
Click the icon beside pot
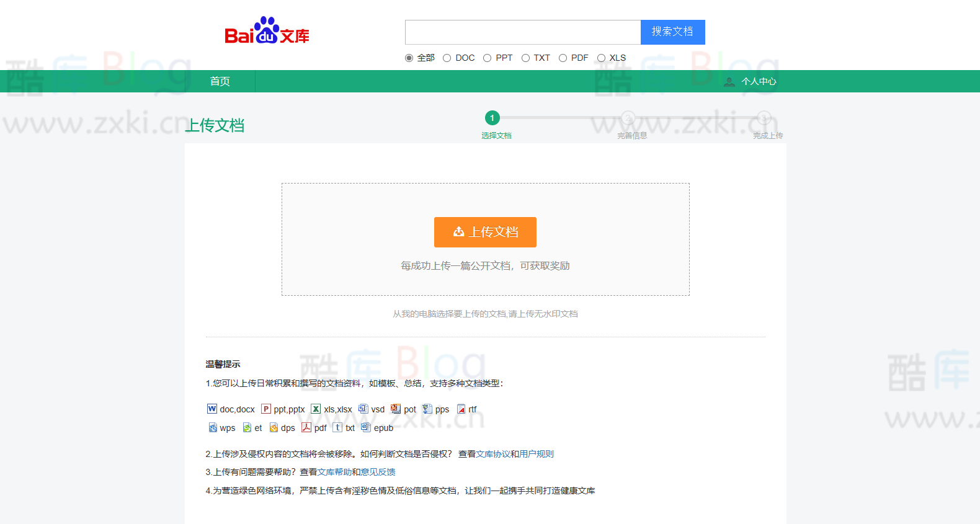click(396, 409)
